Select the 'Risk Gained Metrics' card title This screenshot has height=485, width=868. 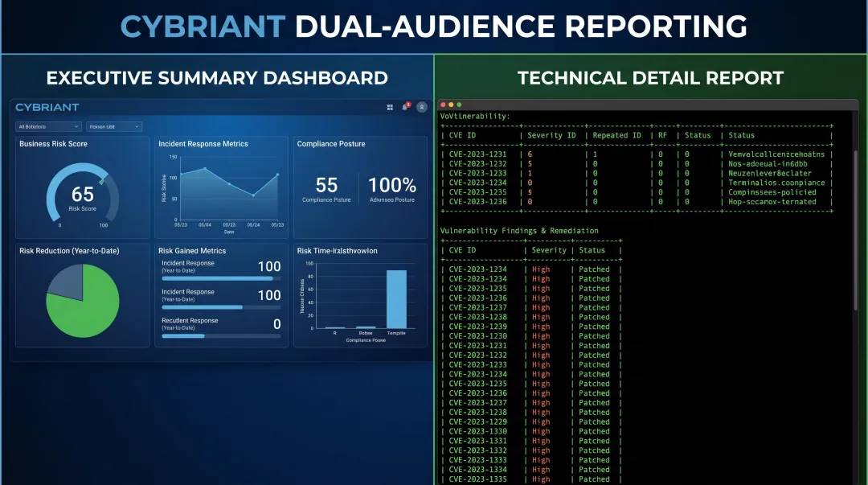pos(192,250)
